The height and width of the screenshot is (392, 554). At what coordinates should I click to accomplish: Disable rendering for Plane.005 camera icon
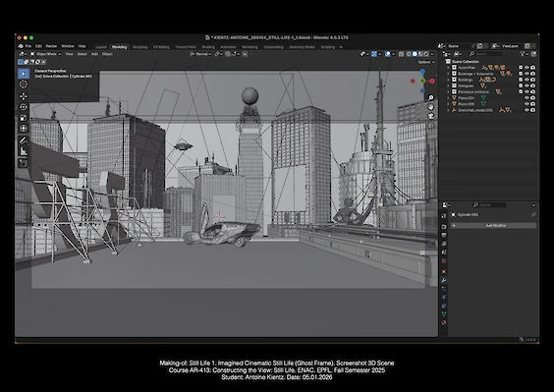coord(532,104)
